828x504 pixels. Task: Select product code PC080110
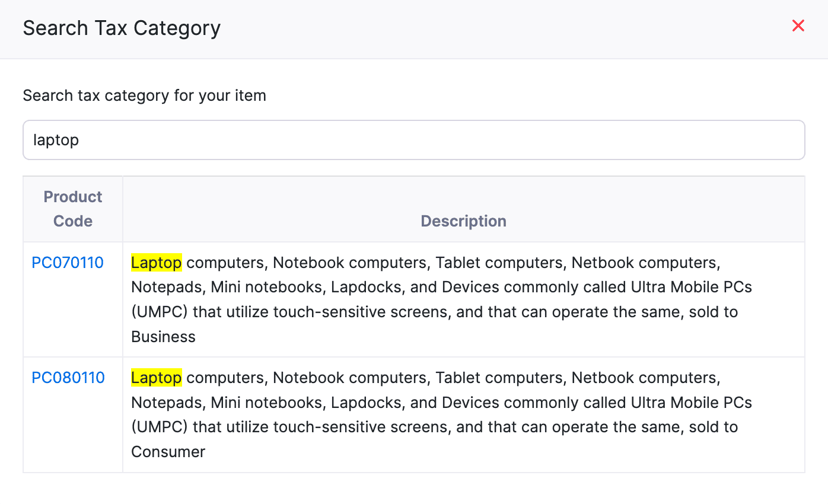point(68,378)
